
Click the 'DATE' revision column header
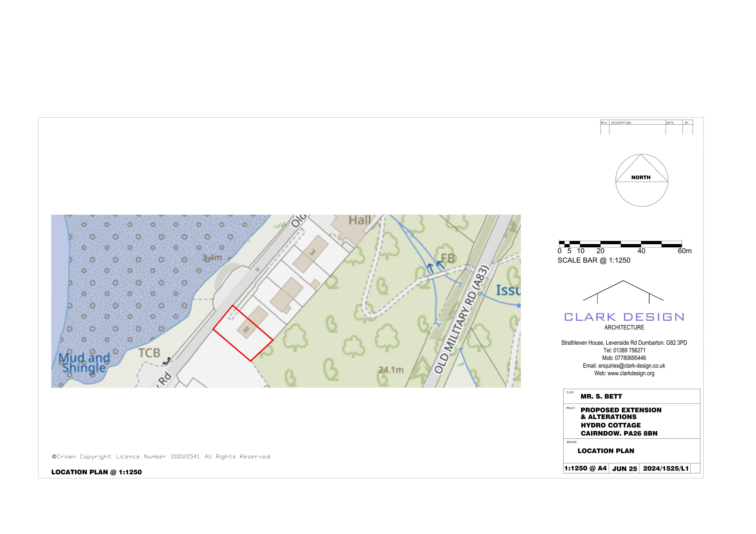[x=670, y=123]
